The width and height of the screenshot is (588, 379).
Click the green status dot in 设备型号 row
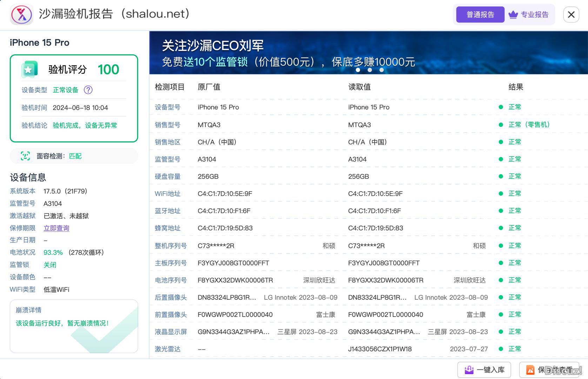point(501,107)
